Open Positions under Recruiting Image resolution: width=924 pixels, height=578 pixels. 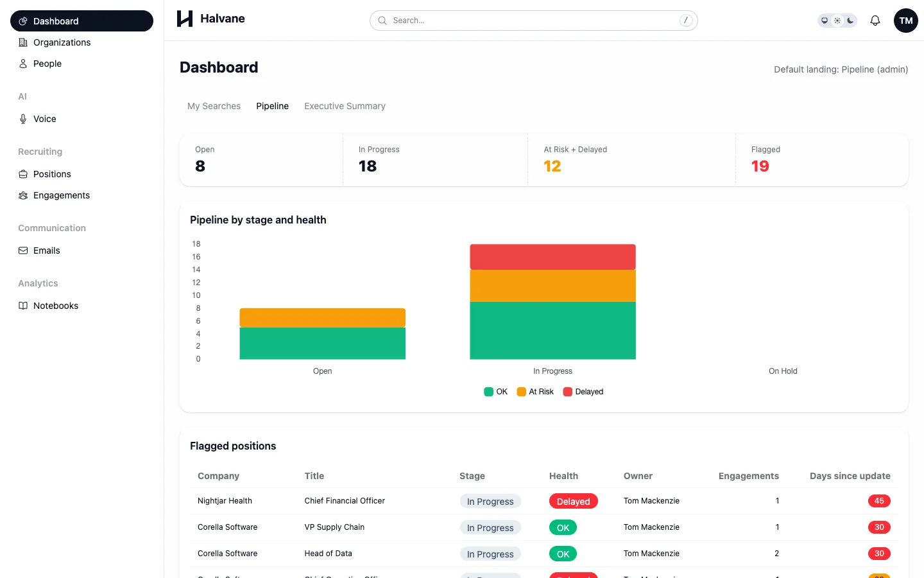[x=81, y=174]
